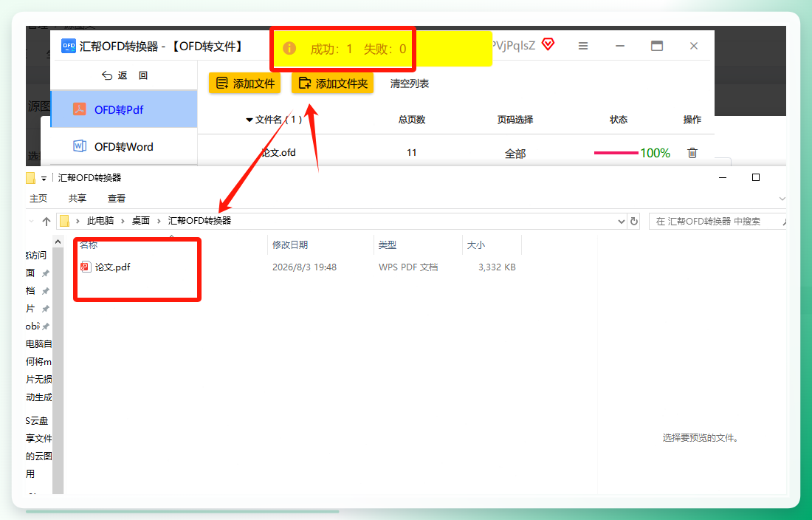Open the back/forward history dropdown in Explorer
This screenshot has height=520, width=812.
pyautogui.click(x=31, y=221)
